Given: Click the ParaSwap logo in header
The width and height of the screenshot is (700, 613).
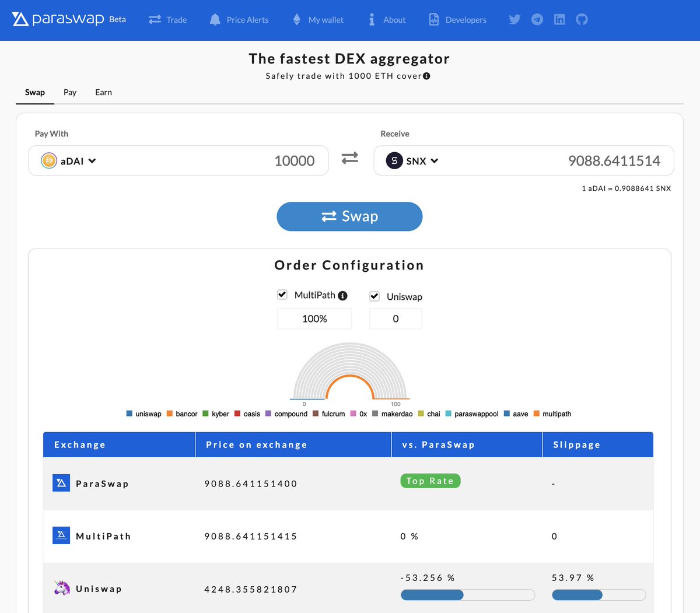Looking at the screenshot, I should [58, 19].
